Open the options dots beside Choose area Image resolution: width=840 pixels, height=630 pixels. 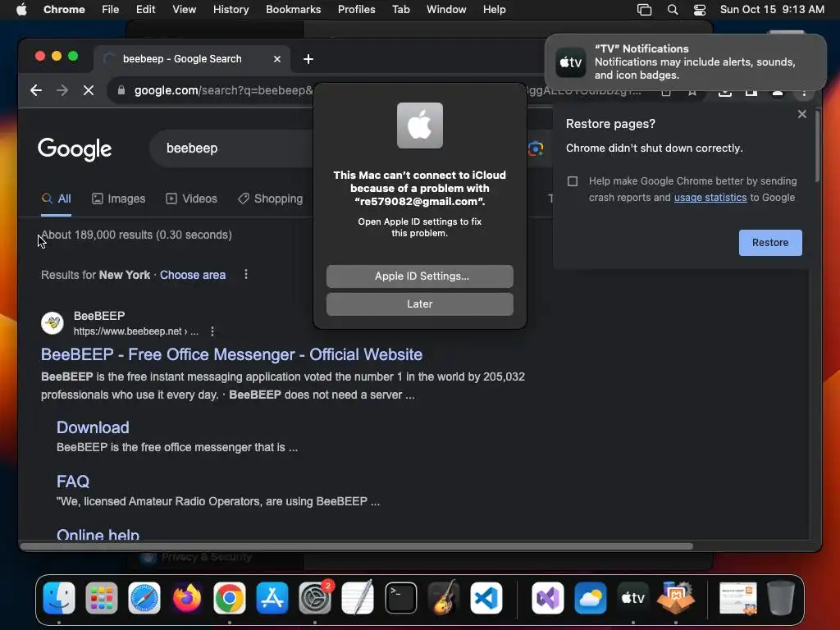pos(246,274)
